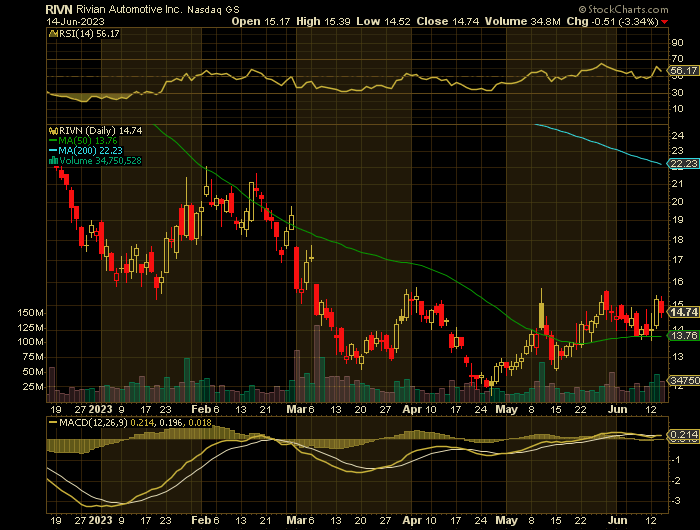Click the MACD(12,26,9) legend label

(93, 422)
